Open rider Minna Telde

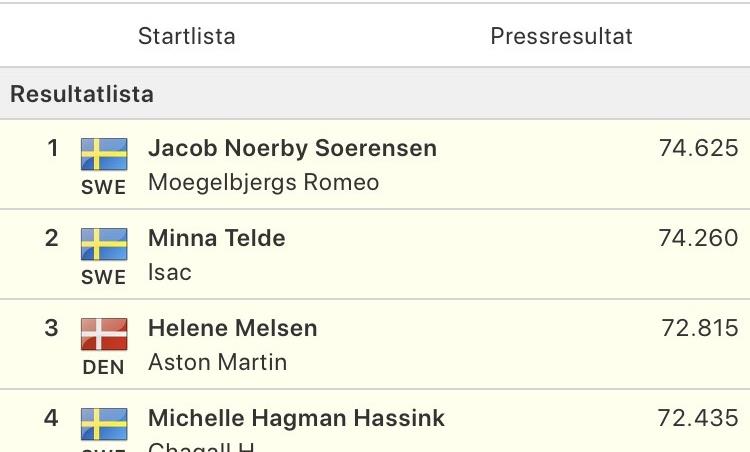[x=217, y=238]
